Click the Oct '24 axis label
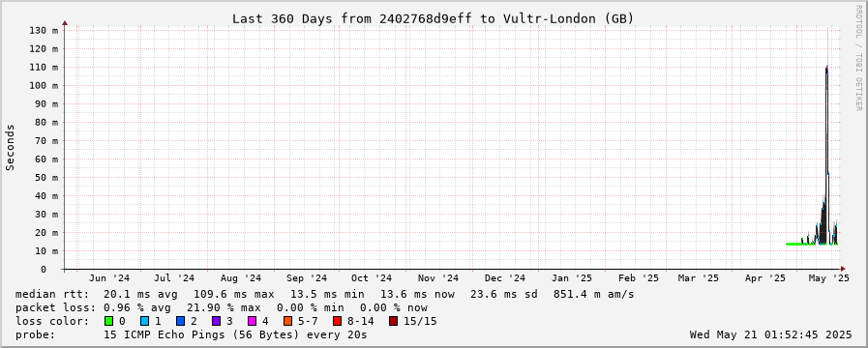Image resolution: width=868 pixels, height=348 pixels. click(x=372, y=278)
